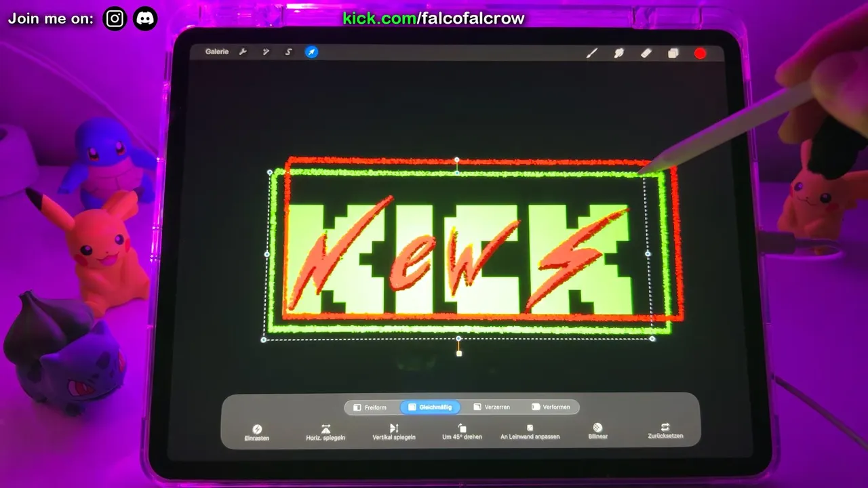Click the bottom-right corner transform handle
The width and height of the screenshot is (868, 488).
click(652, 338)
